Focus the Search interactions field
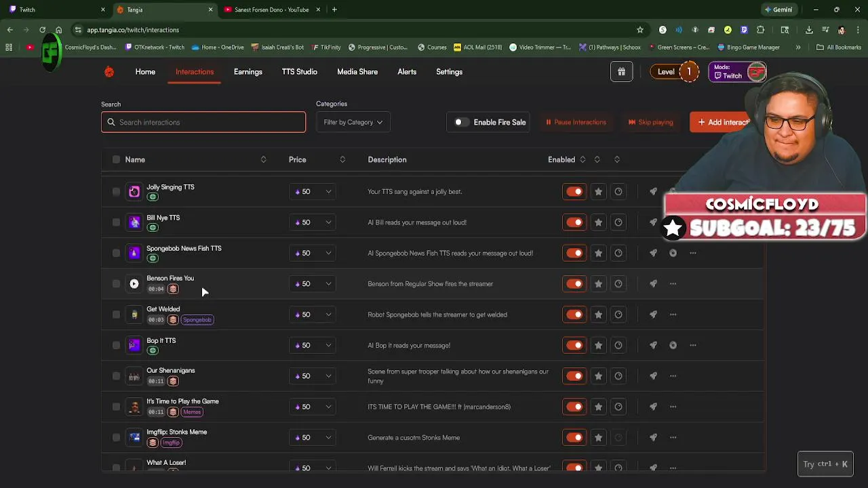The image size is (868, 488). pos(203,122)
